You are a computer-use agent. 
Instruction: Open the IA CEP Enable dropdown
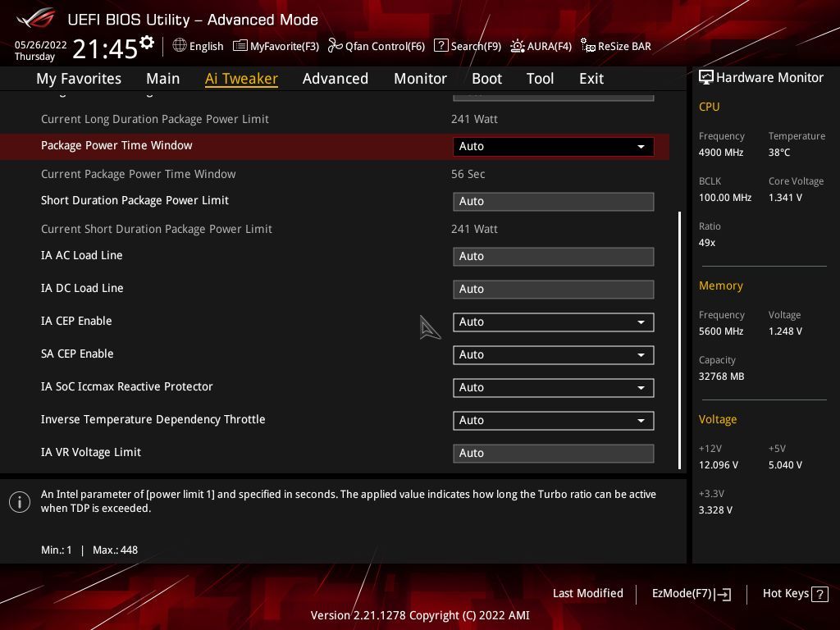click(554, 322)
